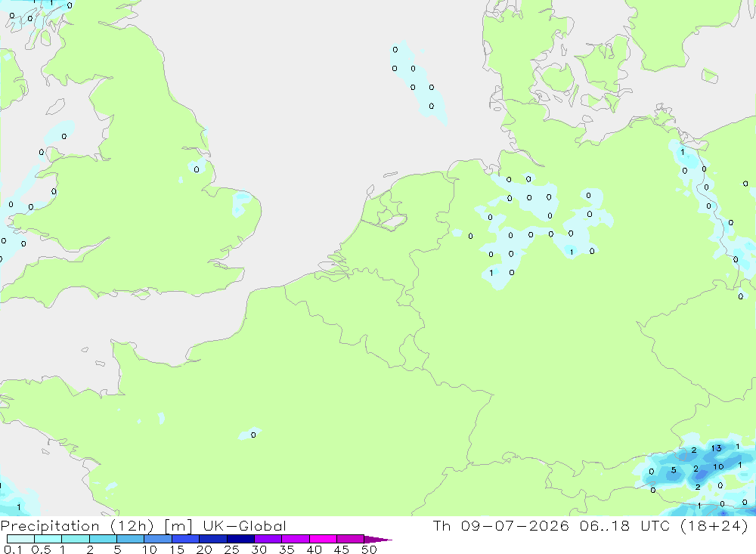The height and width of the screenshot is (554, 756).
Task: Click the 40–45 magenta legend swatch
Action: click(323, 539)
